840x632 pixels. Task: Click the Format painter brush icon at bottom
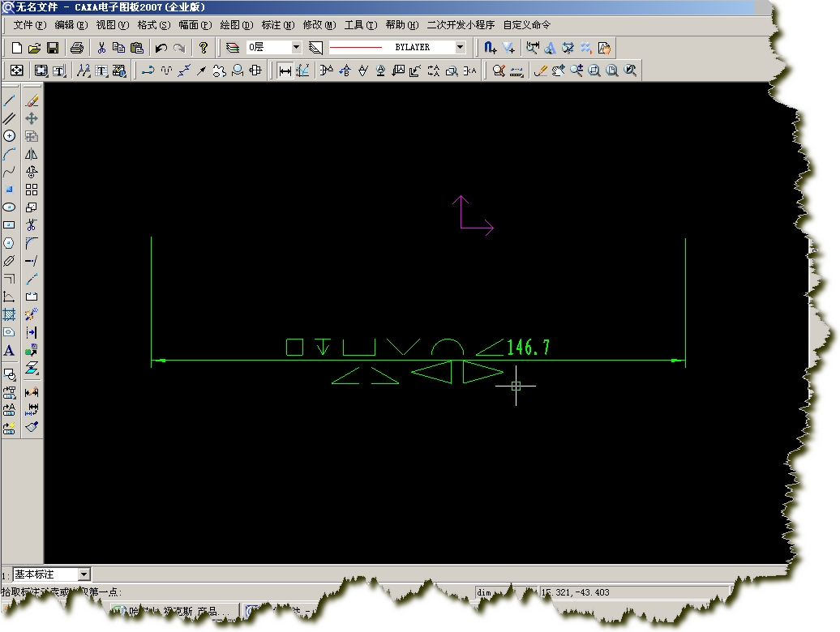tap(32, 426)
